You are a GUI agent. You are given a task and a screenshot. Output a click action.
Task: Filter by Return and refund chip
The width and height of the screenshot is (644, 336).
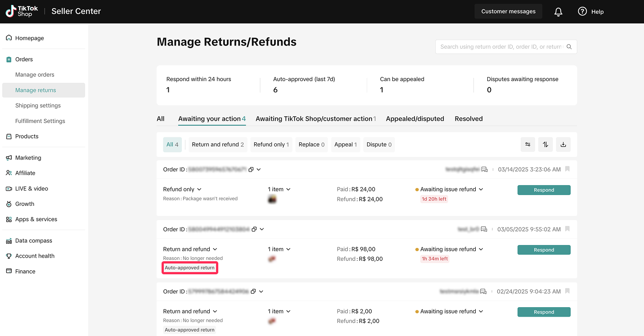(218, 145)
